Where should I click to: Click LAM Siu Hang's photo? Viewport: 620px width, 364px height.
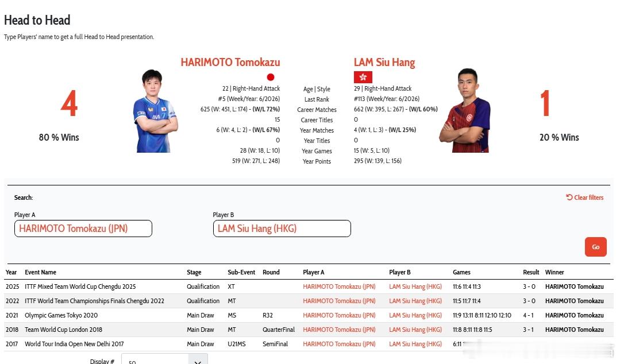coord(465,111)
